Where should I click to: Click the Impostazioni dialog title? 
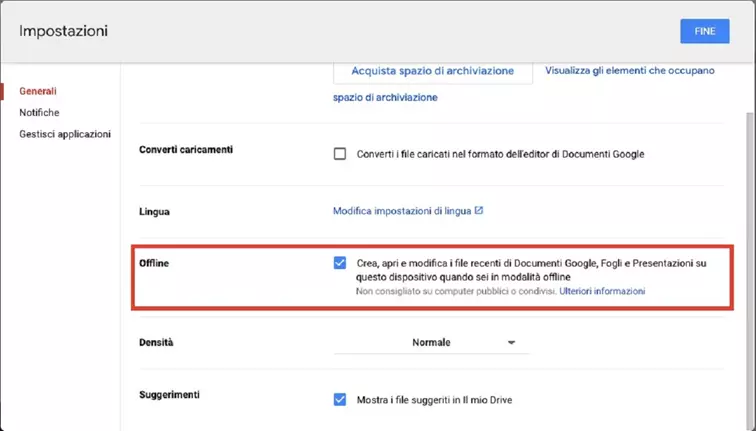[x=64, y=31]
